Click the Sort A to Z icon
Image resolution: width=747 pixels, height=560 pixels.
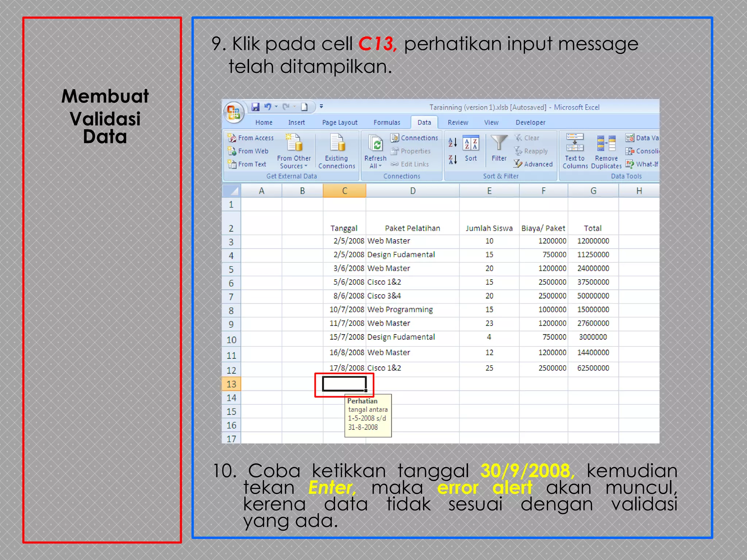coord(453,143)
